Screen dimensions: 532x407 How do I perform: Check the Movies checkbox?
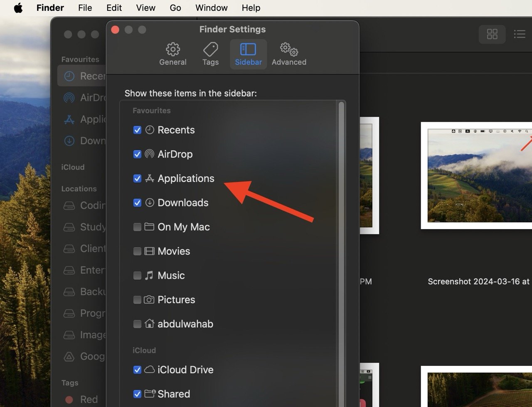coord(137,251)
